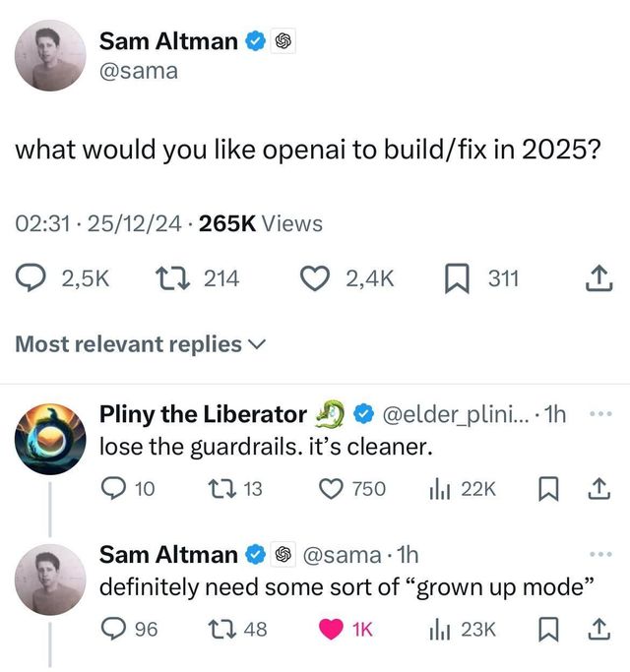Share Sam Altman's grown up mode reply

(598, 629)
